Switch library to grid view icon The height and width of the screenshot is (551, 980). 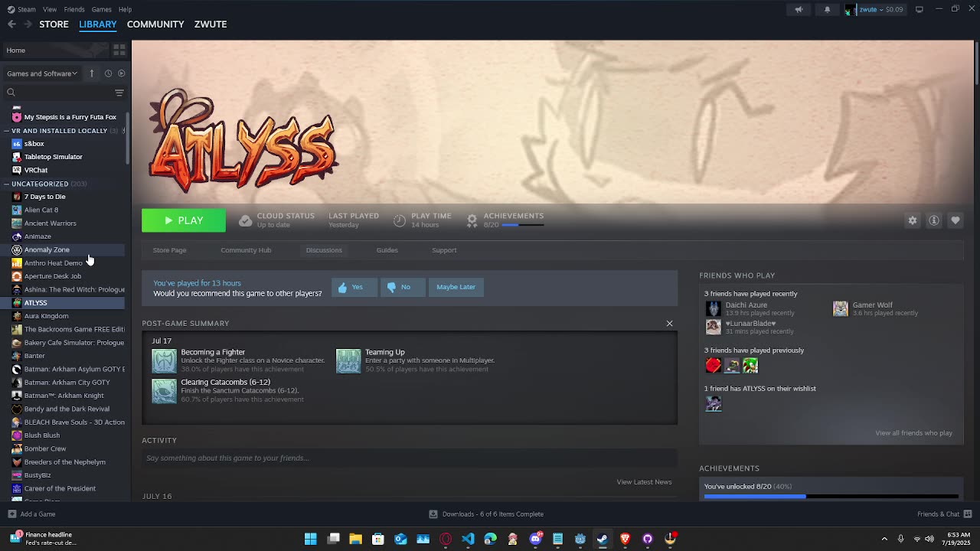(x=119, y=50)
